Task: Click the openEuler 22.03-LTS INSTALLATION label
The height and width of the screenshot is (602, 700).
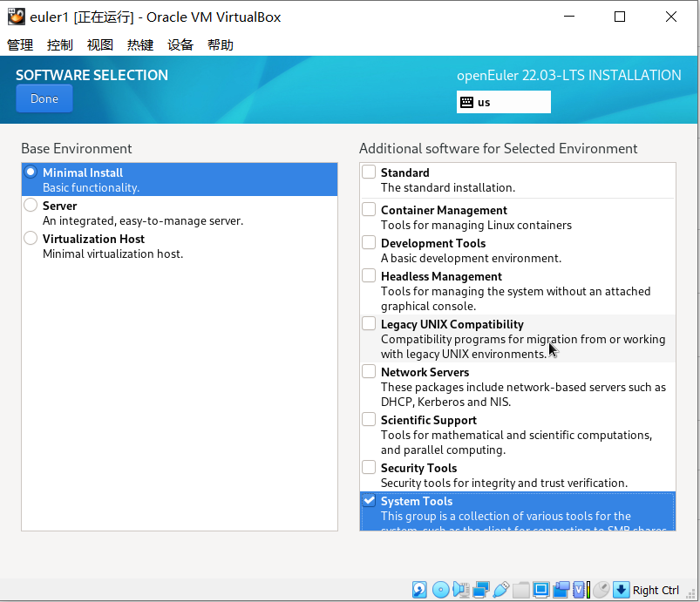Action: [568, 75]
